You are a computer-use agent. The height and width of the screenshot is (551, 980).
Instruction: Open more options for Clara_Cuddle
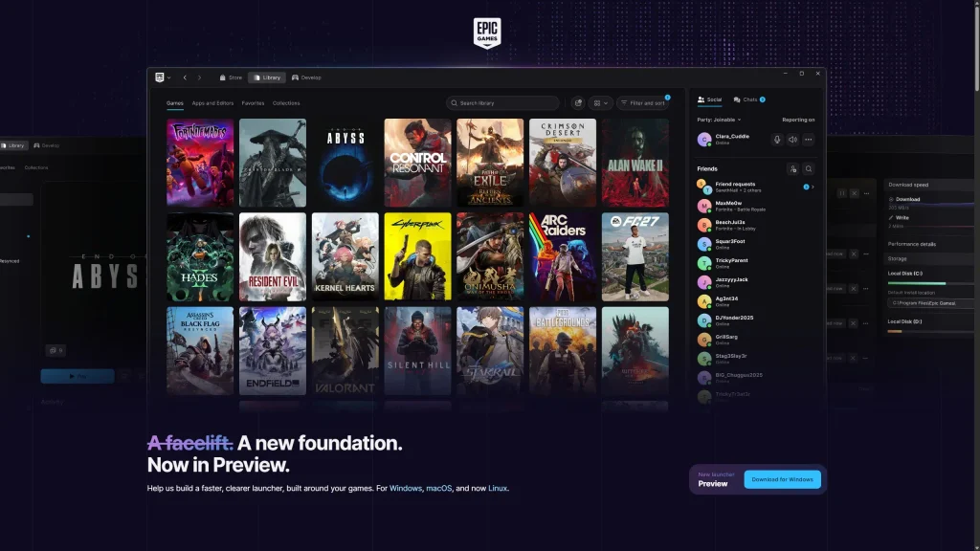[808, 140]
